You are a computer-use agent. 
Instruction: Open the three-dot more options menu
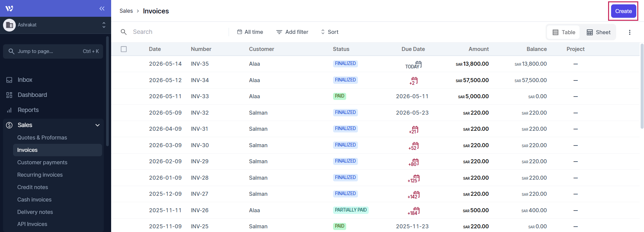(x=630, y=32)
